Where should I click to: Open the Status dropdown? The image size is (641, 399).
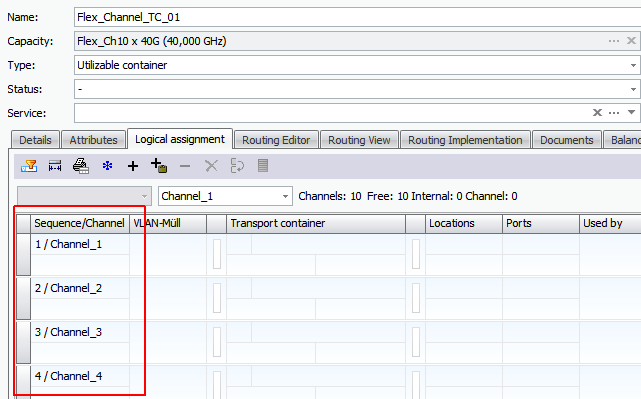pos(633,89)
